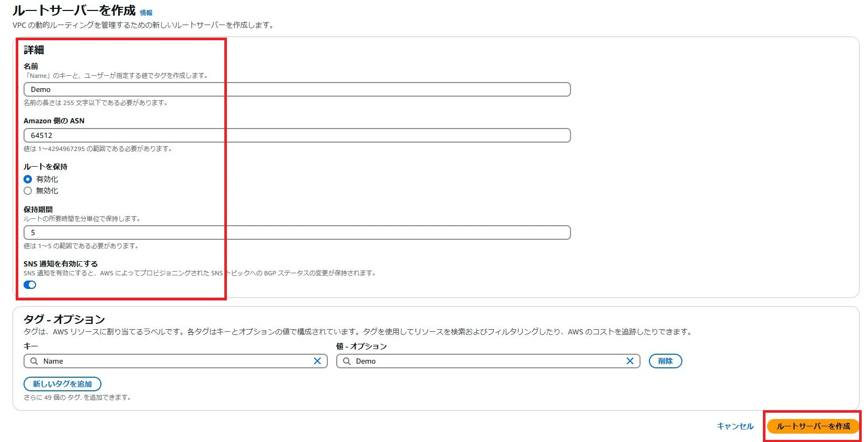Click text さらに 49 個のタグを追加できます

pyautogui.click(x=77, y=398)
